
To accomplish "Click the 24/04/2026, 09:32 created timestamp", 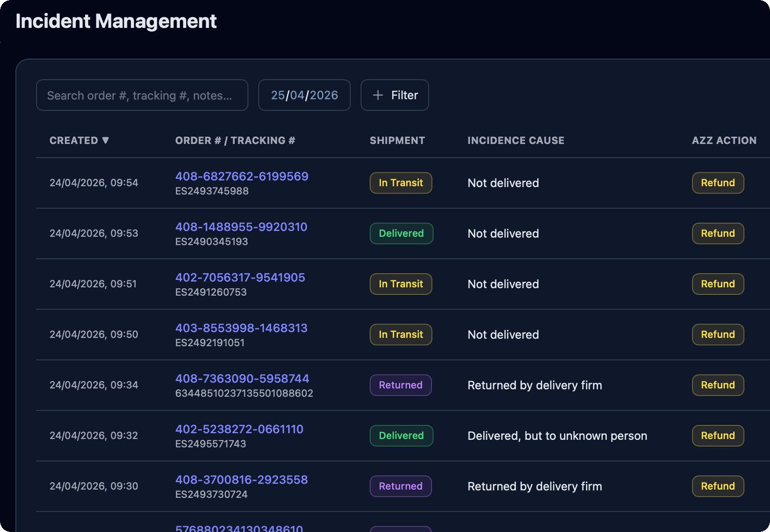I will [x=94, y=435].
